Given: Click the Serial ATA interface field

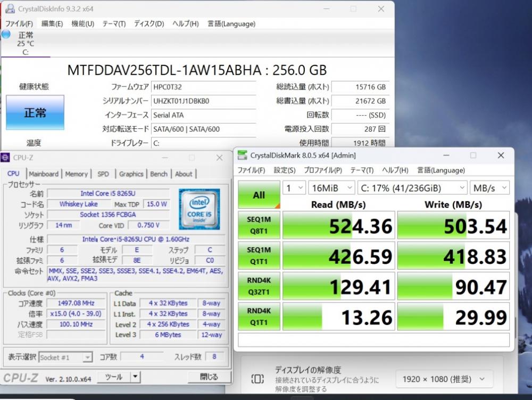Looking at the screenshot, I should (203, 115).
